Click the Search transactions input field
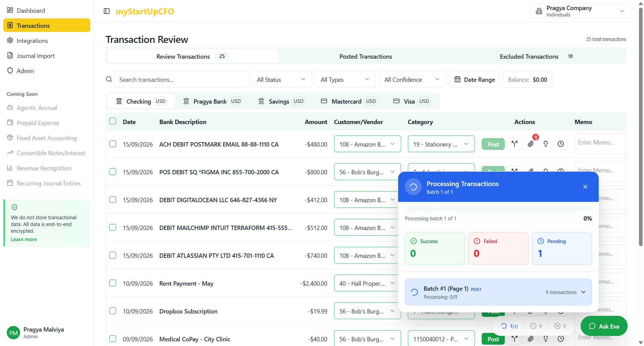 point(181,79)
